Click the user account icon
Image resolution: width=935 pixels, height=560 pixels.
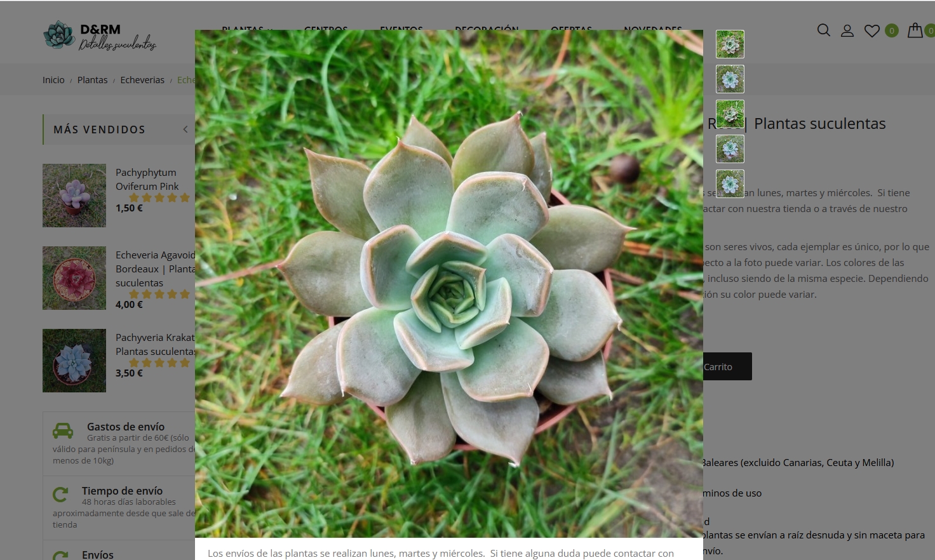point(847,30)
